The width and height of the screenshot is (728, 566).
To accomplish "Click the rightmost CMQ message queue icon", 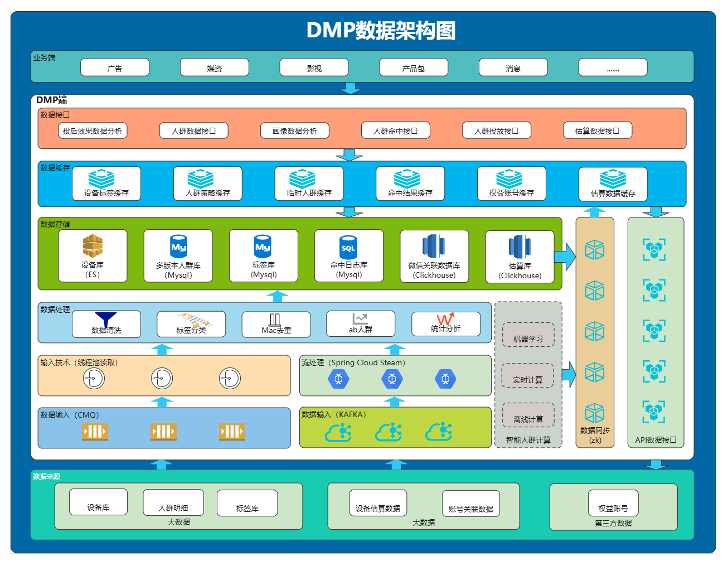I will [232, 431].
